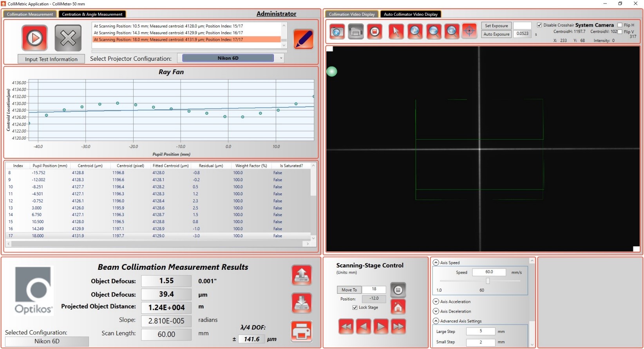This screenshot has width=644, height=349.
Task: Click the crosshair target icon
Action: point(469,31)
